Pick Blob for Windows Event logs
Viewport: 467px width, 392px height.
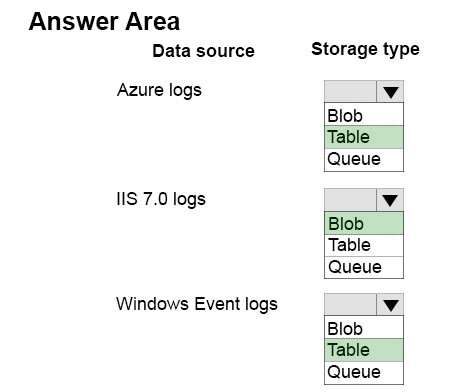(364, 328)
